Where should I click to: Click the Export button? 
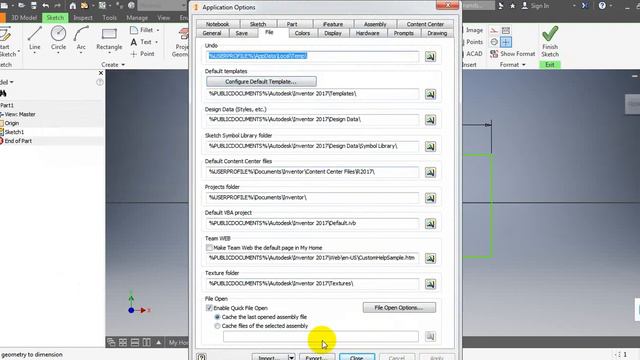pyautogui.click(x=317, y=358)
